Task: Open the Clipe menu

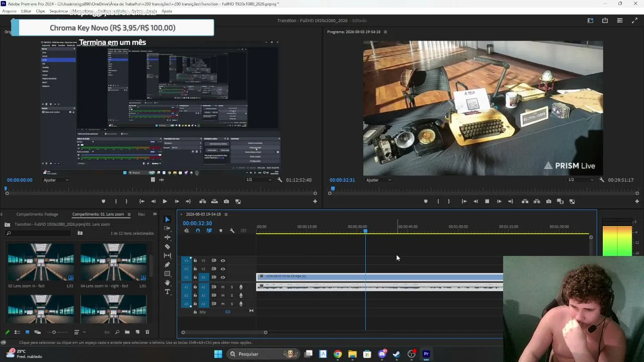Action: 40,11
